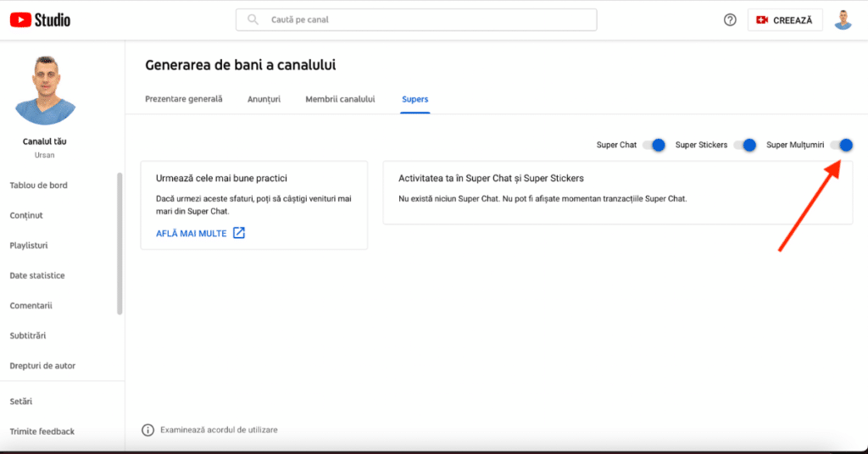The image size is (868, 454).
Task: Click the channel profile picture in sidebar
Action: tap(45, 90)
